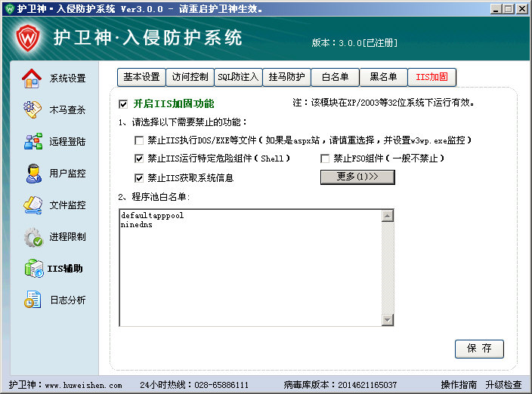This screenshot has width=532, height=394.
Task: Click the 更多(1)>> button
Action: 357,177
